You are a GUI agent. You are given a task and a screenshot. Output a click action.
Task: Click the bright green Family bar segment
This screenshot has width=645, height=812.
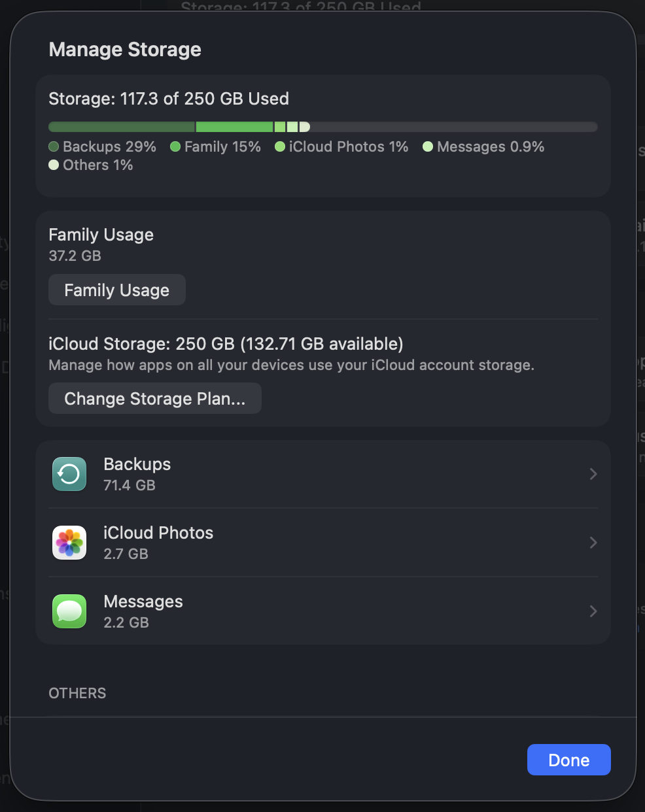point(234,127)
